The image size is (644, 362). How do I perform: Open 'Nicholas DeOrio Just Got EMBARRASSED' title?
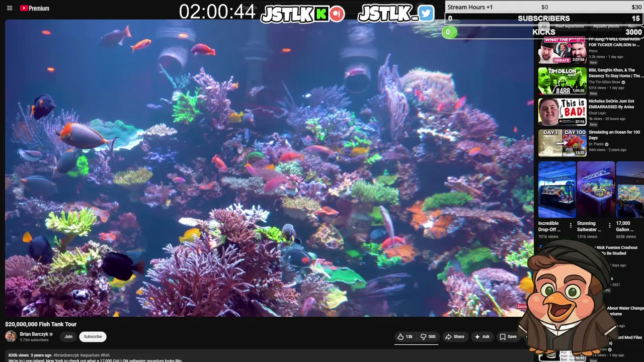click(612, 104)
